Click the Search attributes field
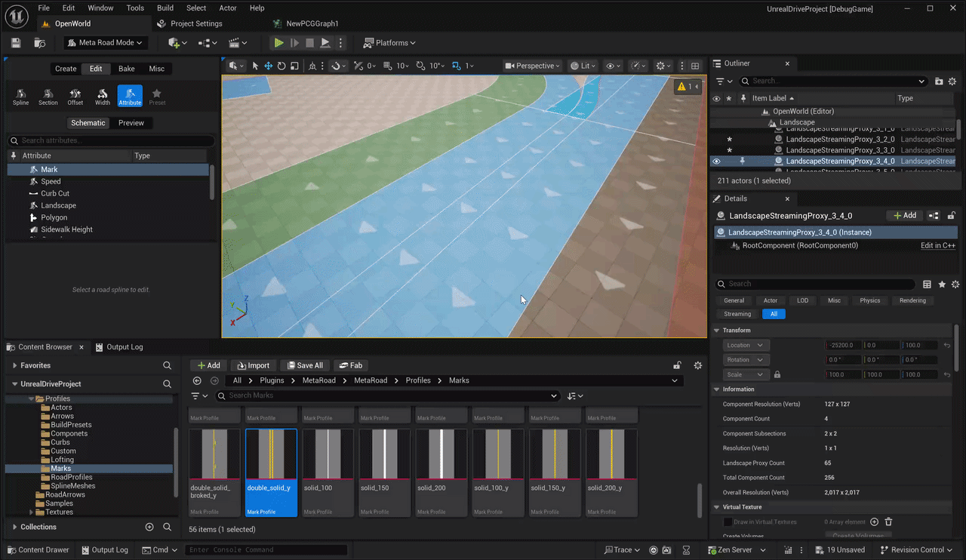 click(x=112, y=140)
